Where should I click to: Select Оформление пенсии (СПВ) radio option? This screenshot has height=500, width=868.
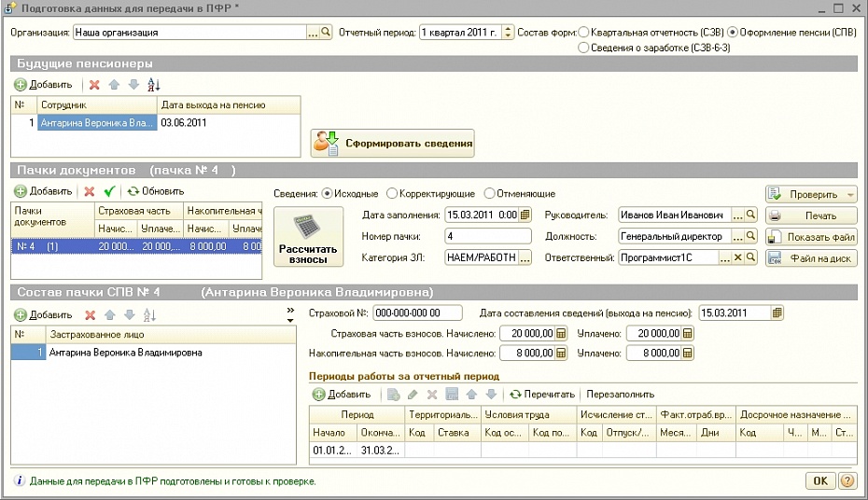733,32
